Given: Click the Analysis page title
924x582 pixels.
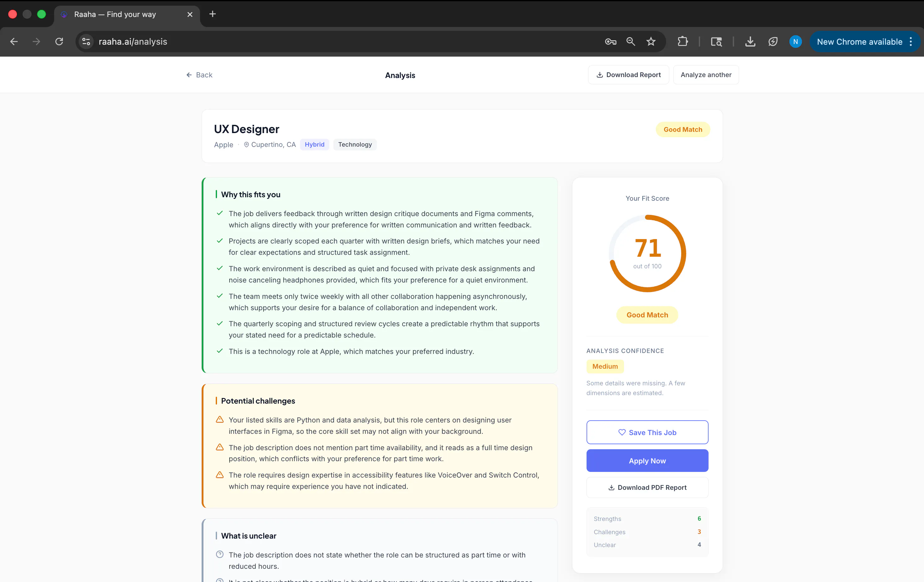Looking at the screenshot, I should [400, 75].
